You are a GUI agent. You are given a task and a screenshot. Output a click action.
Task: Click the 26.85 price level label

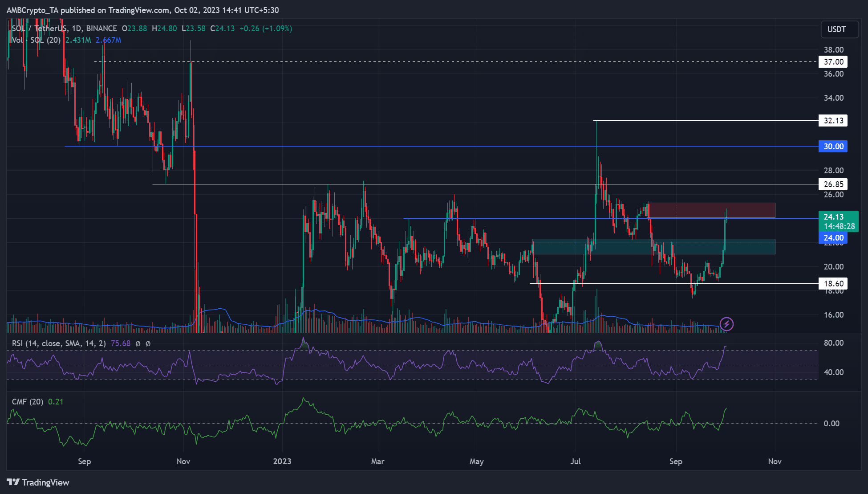(x=833, y=184)
